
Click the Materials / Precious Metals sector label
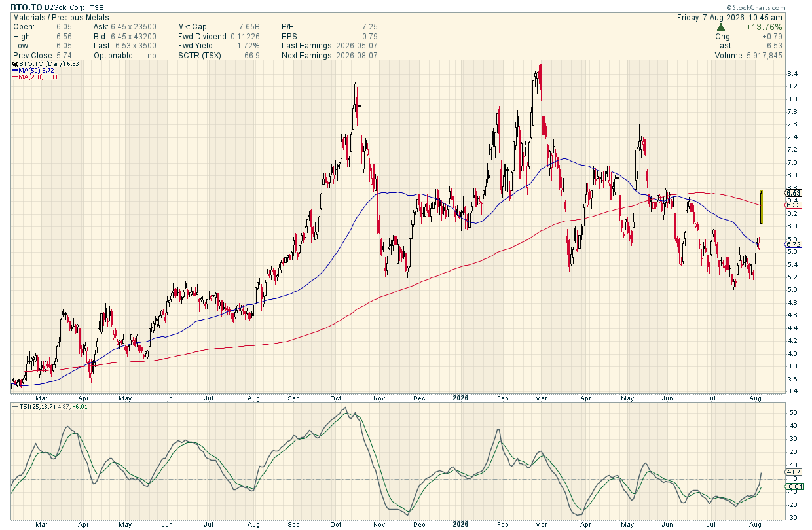[61, 18]
